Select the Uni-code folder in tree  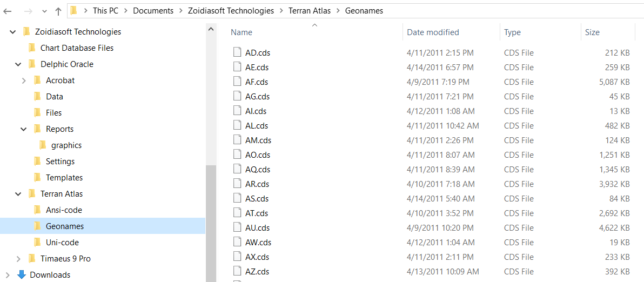pyautogui.click(x=63, y=243)
